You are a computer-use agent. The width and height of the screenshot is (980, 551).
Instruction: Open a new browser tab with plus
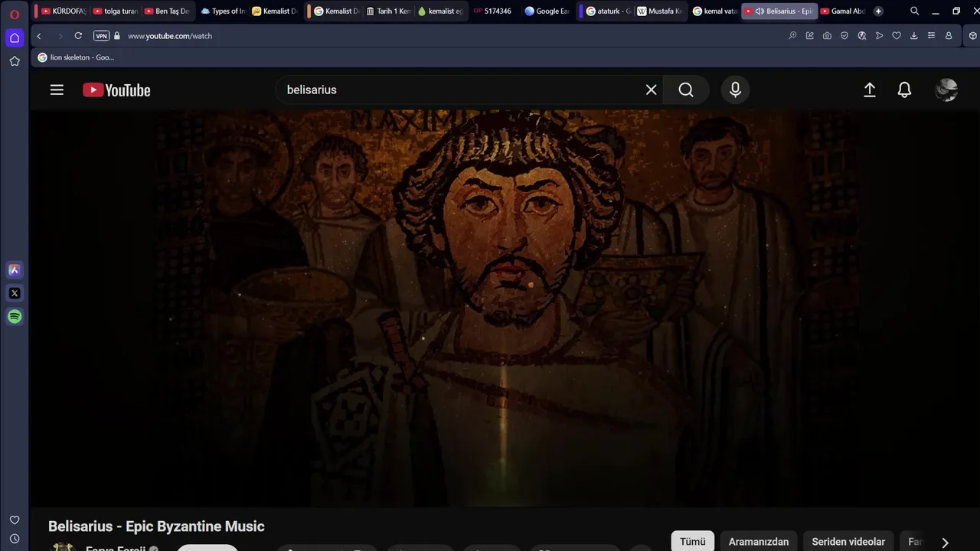pos(878,11)
